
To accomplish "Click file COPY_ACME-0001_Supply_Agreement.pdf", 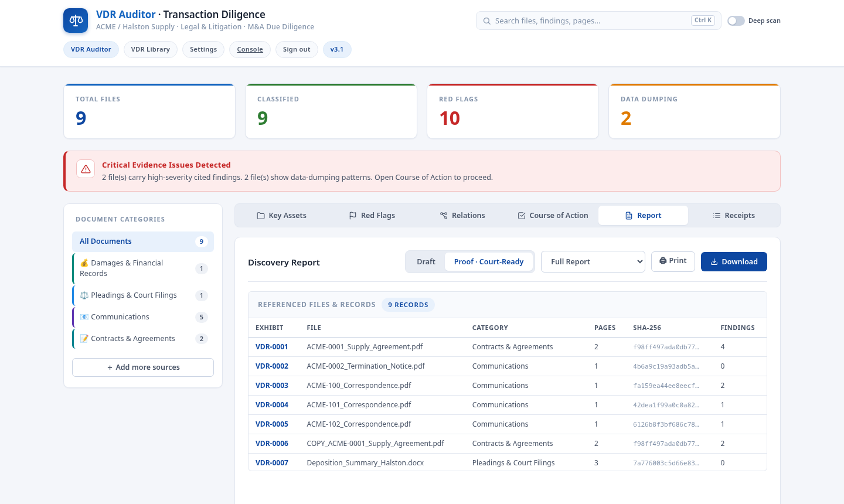I will 375,444.
